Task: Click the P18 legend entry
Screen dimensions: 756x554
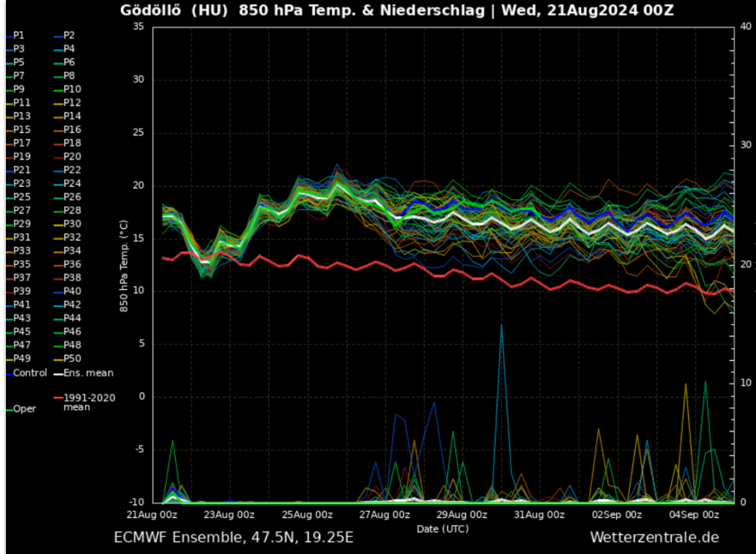Action: (x=72, y=143)
